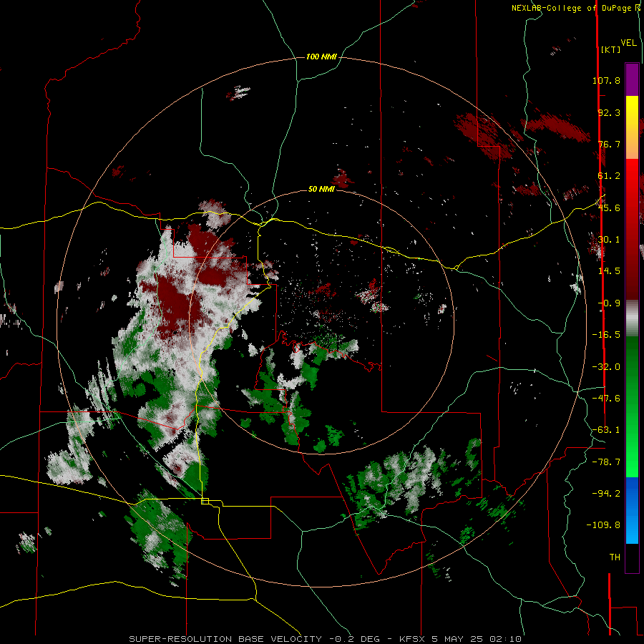Click the -94.2 velocity scale value
Image resolution: width=644 pixels, height=644 pixels.
(606, 494)
